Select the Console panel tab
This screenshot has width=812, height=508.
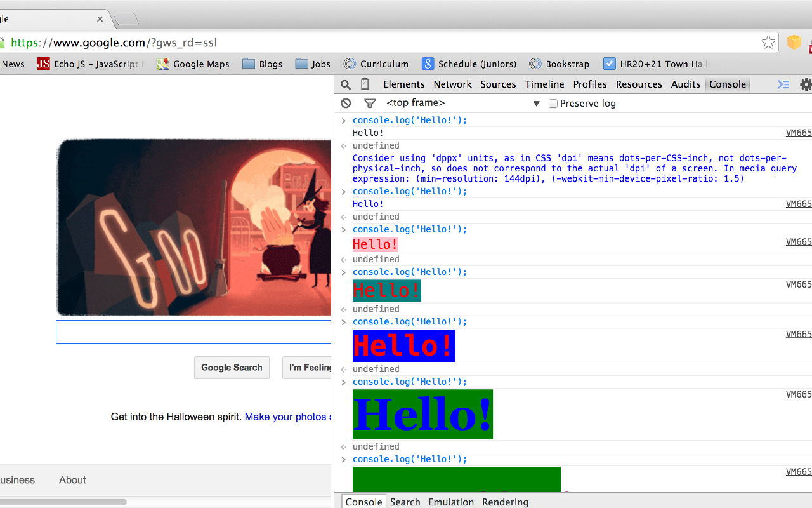(x=728, y=84)
